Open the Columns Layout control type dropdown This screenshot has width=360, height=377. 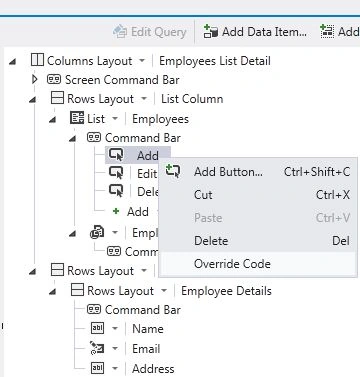pos(142,61)
